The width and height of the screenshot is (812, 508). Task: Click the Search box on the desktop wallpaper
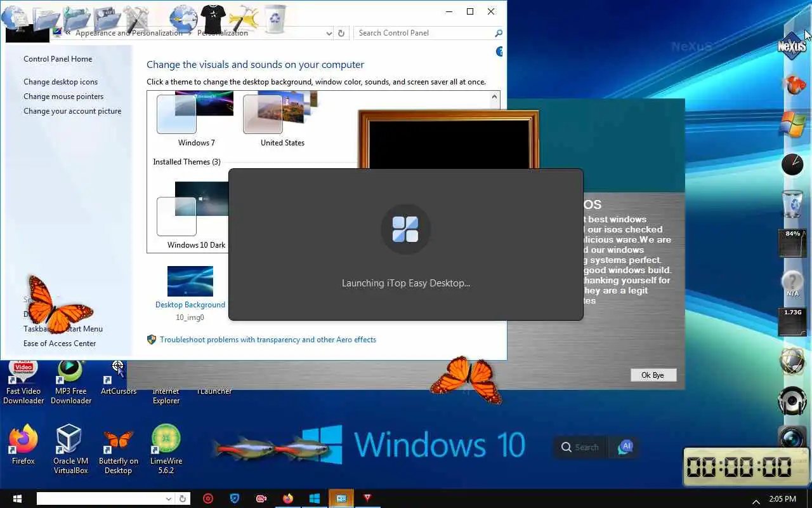pos(580,447)
